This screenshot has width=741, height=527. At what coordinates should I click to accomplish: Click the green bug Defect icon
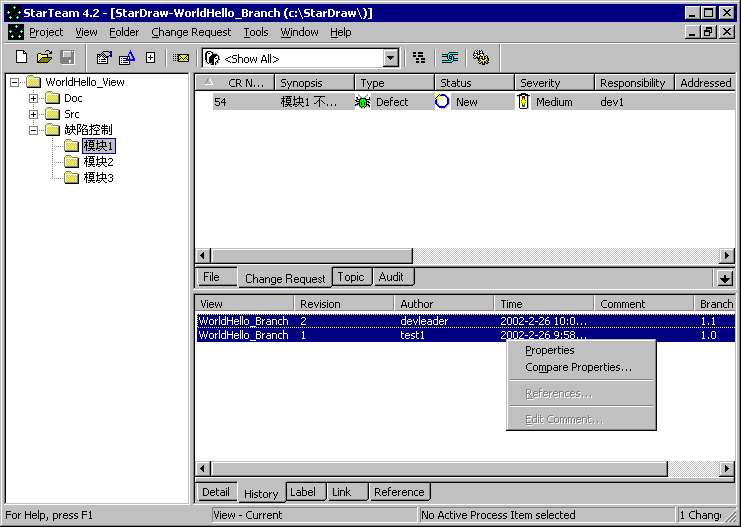pos(362,102)
